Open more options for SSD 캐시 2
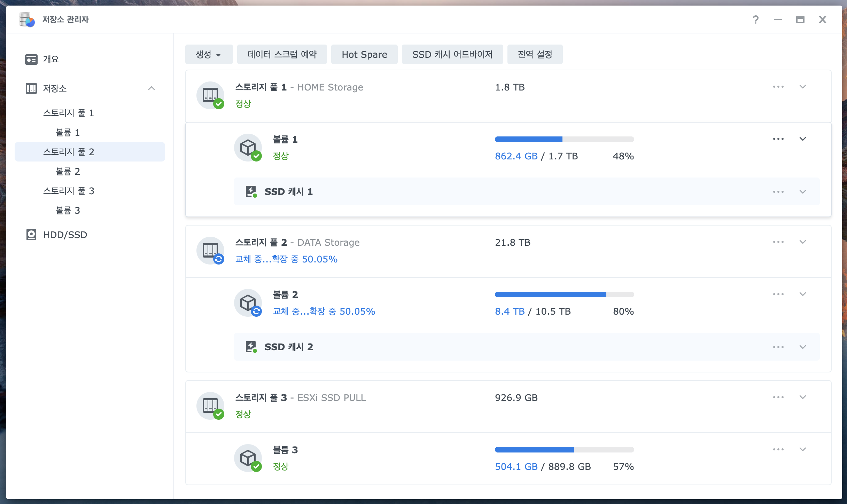Screen dimensions: 847x504 point(778,347)
